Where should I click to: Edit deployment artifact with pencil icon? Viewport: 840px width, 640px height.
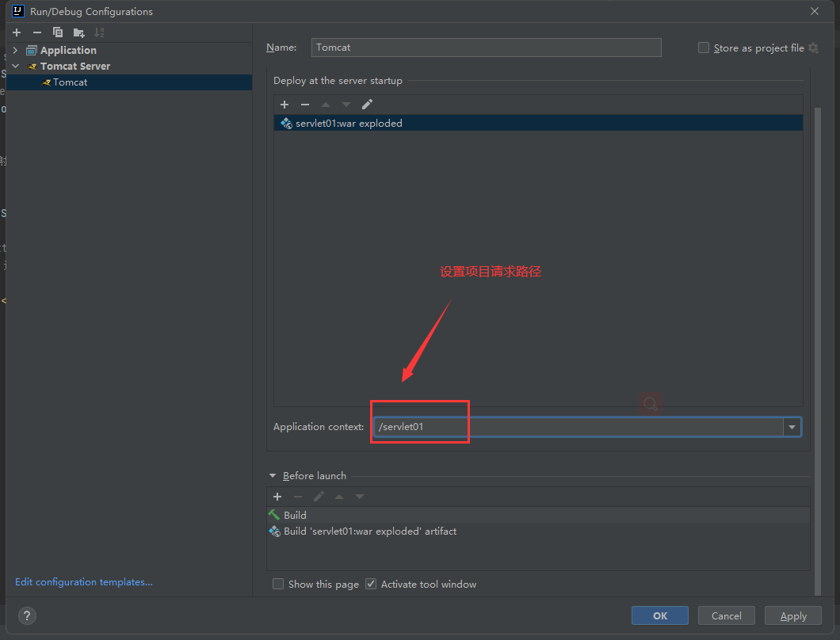pyautogui.click(x=367, y=105)
